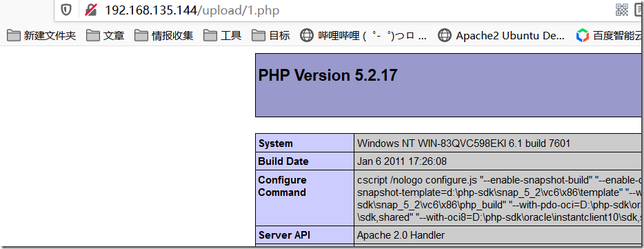
Task: Click the globe icon beside 哔哩哔哩
Action: coord(306,36)
